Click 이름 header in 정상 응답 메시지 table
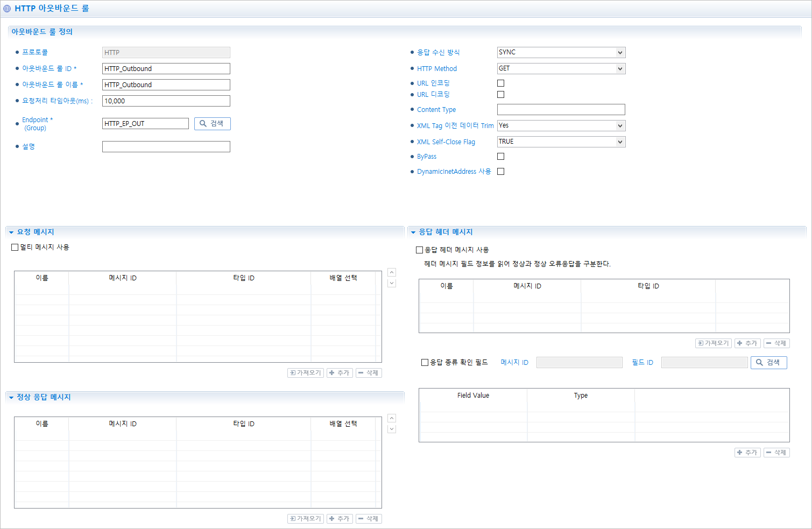The image size is (812, 529). pyautogui.click(x=42, y=424)
